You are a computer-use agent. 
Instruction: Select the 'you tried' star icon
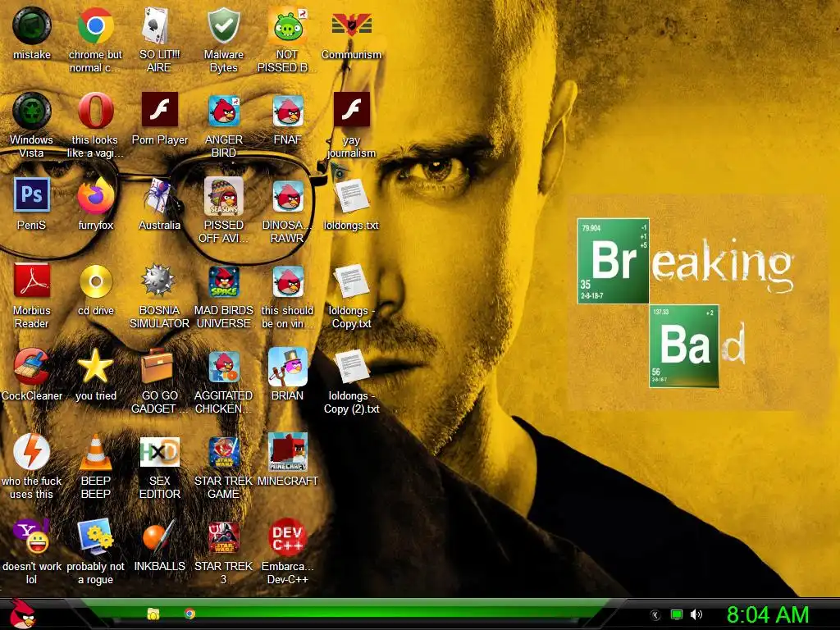(95, 366)
